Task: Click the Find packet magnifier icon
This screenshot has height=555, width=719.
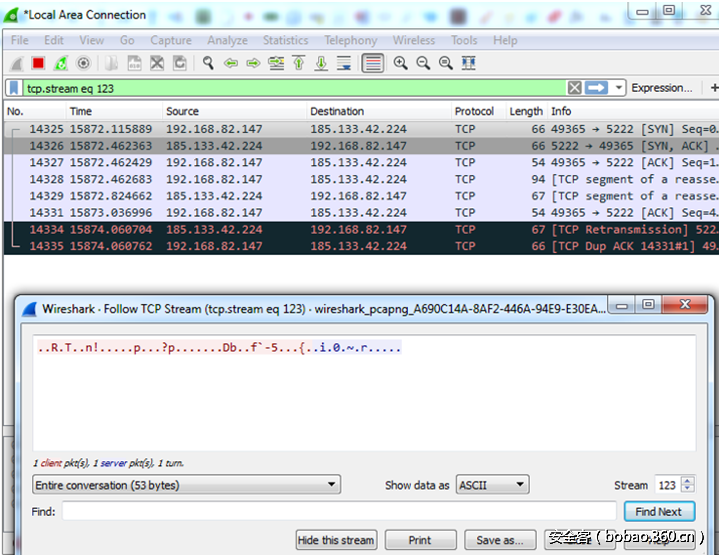Action: 208,63
